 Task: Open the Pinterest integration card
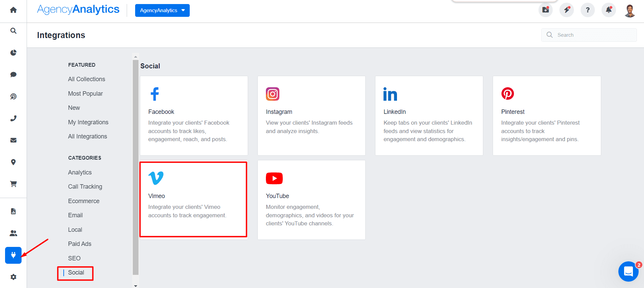(547, 116)
